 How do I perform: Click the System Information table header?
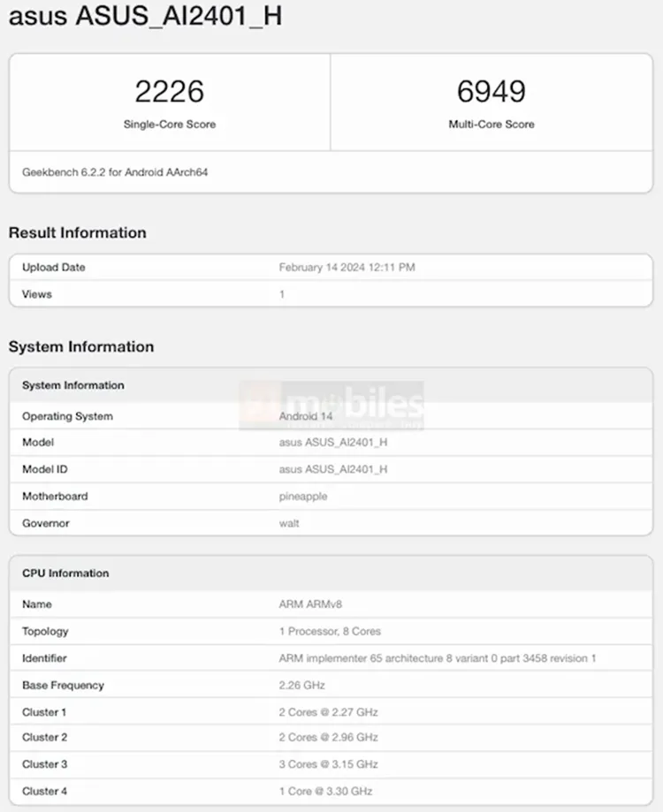pyautogui.click(x=73, y=385)
